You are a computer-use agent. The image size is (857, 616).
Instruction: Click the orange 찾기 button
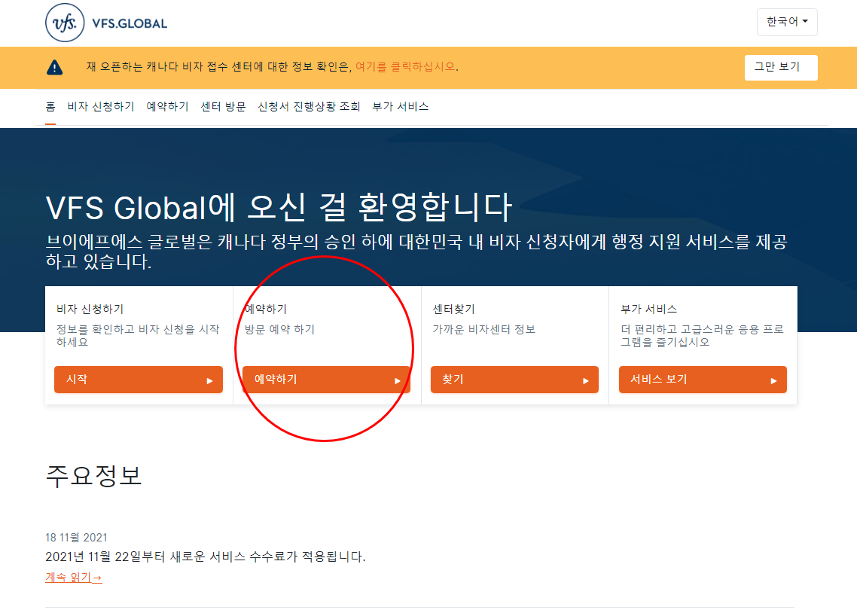coord(514,380)
